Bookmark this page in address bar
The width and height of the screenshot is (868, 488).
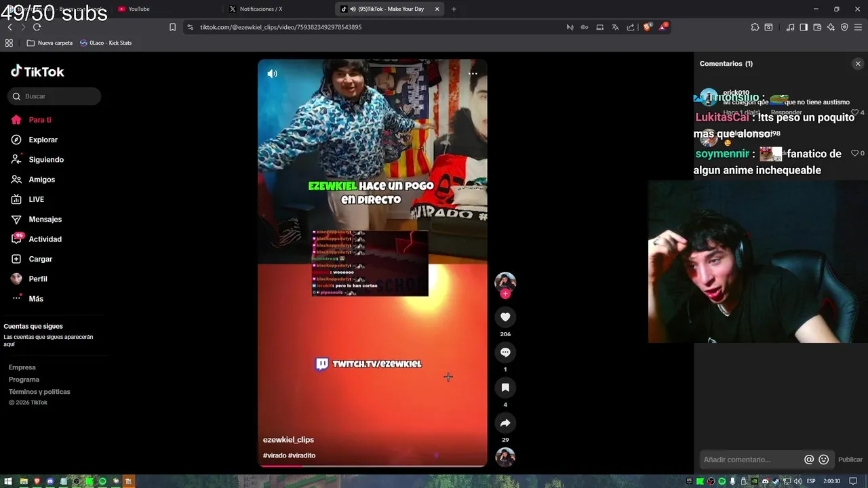pyautogui.click(x=172, y=27)
